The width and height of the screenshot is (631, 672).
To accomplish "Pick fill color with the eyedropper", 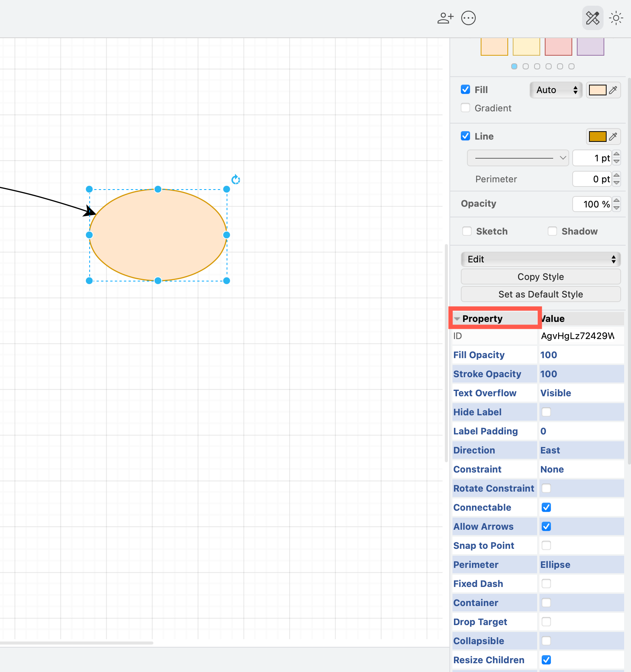I will click(613, 90).
